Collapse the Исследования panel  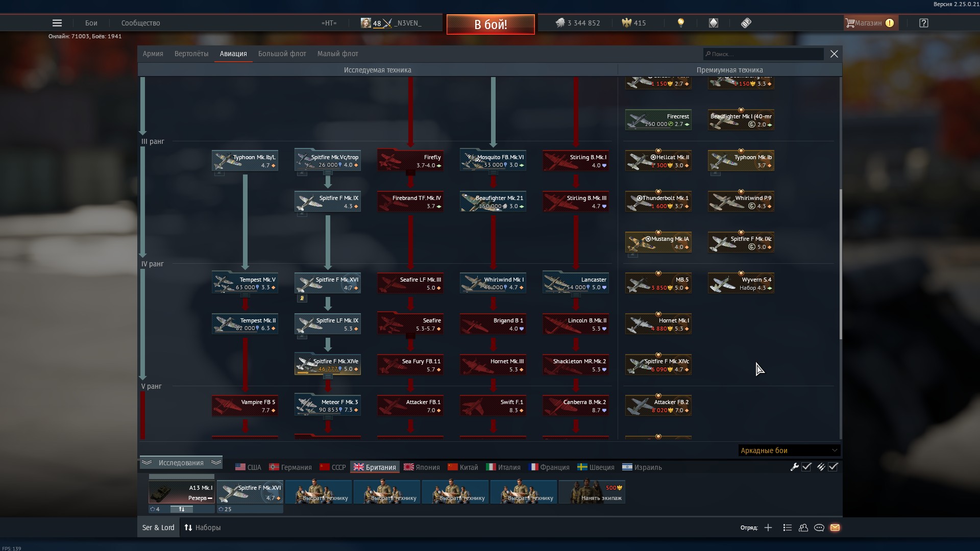coord(181,463)
